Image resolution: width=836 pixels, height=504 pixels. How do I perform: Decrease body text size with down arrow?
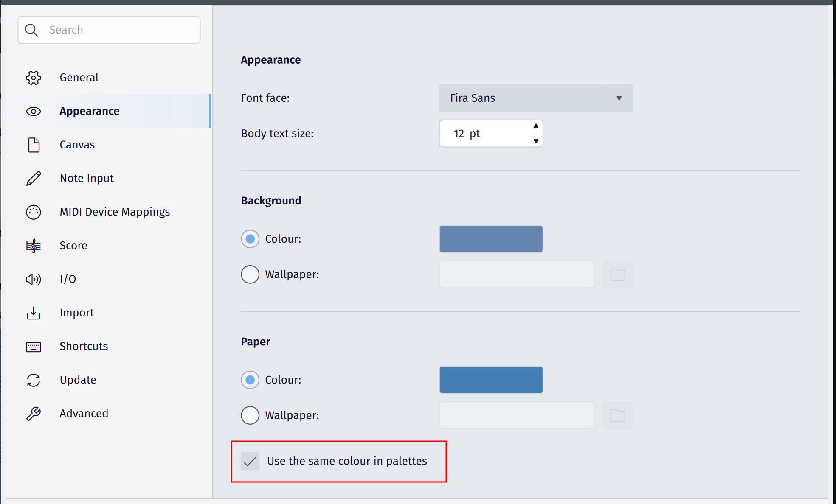click(x=536, y=141)
